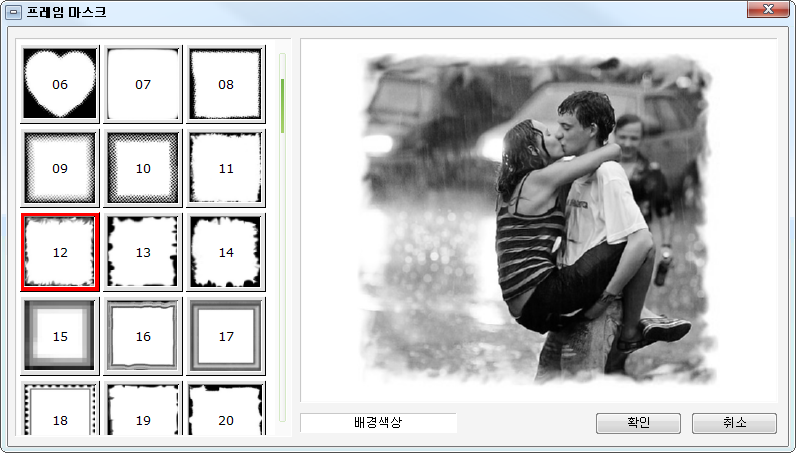The height and width of the screenshot is (453, 796).
Task: Open the 배경색상 background color picker
Action: tap(378, 423)
